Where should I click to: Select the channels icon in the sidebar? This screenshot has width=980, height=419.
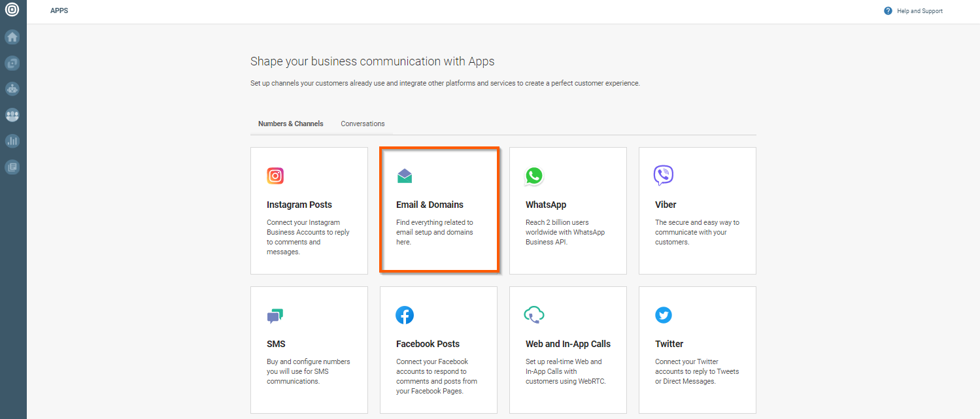[x=12, y=63]
